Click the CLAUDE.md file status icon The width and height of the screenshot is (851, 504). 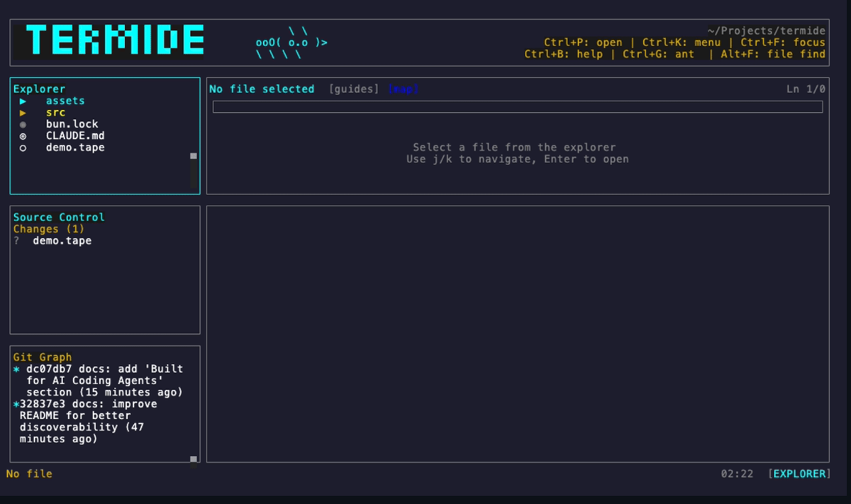(x=23, y=136)
